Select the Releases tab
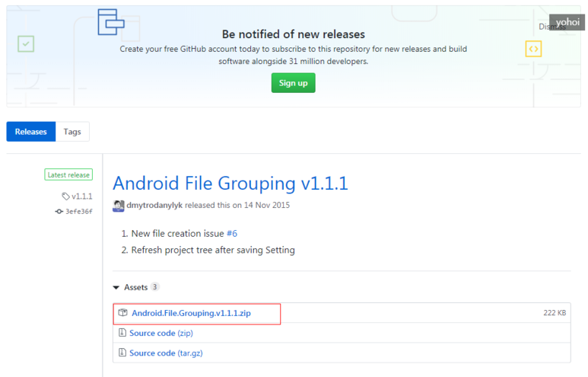588x377 pixels. (x=30, y=132)
